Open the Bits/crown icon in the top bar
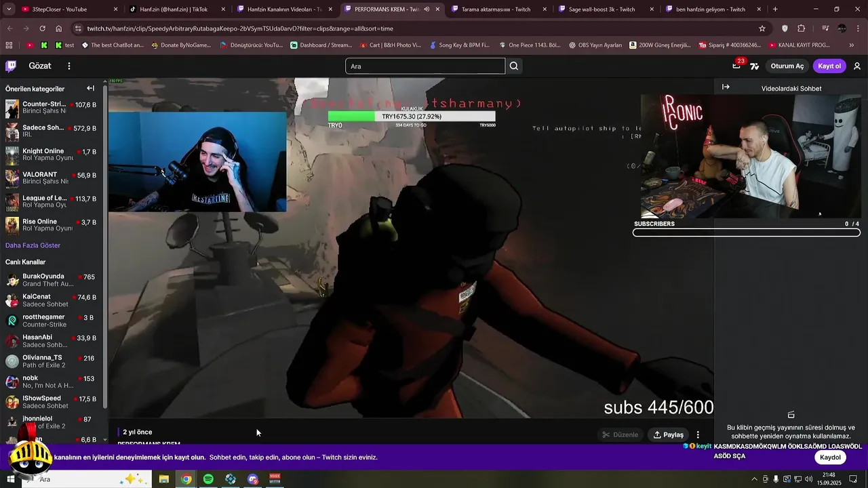The height and width of the screenshot is (488, 868). pyautogui.click(x=754, y=66)
